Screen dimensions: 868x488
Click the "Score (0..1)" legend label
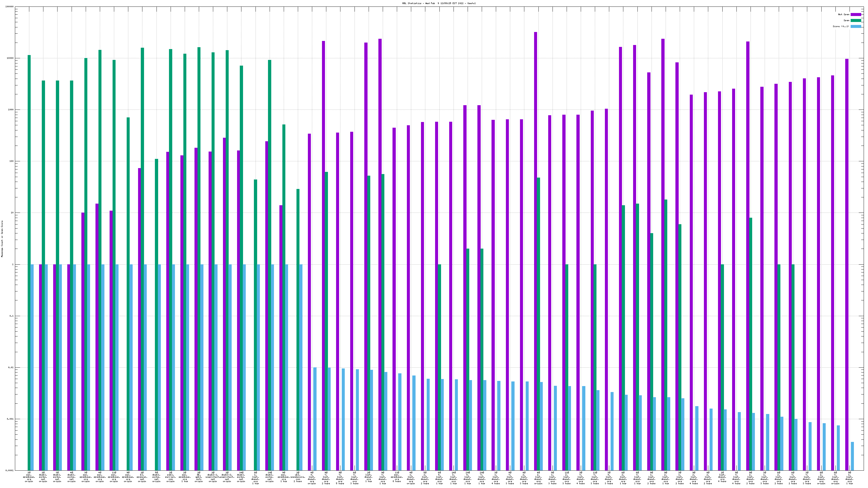click(x=841, y=26)
